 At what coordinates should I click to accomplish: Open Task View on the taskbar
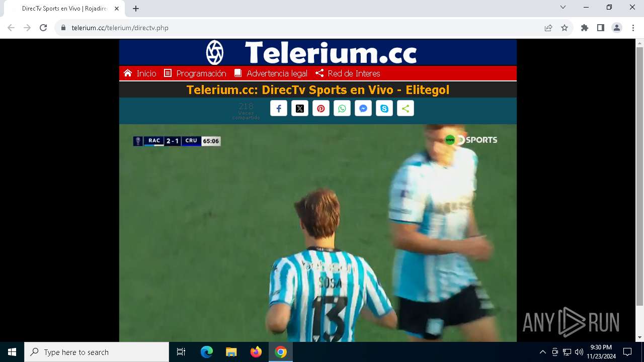(181, 352)
